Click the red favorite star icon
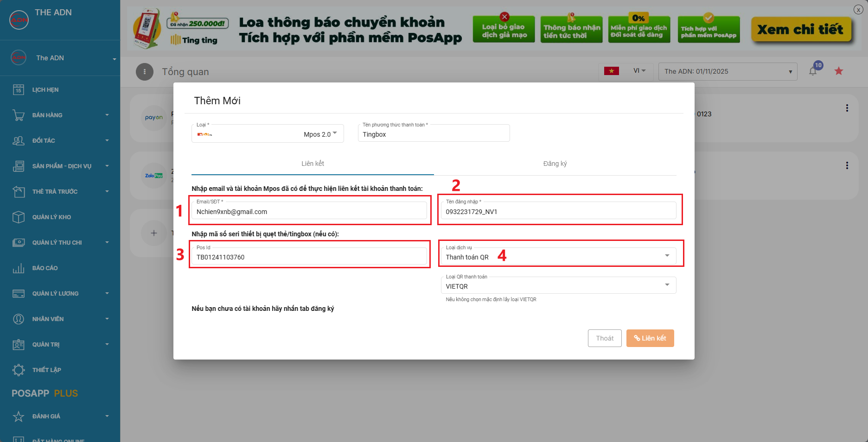The width and height of the screenshot is (868, 442). coord(839,71)
